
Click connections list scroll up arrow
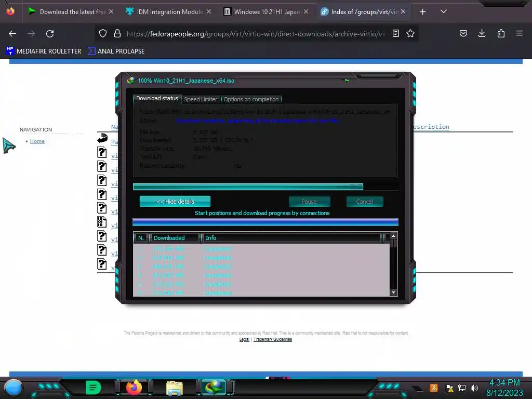click(x=394, y=236)
